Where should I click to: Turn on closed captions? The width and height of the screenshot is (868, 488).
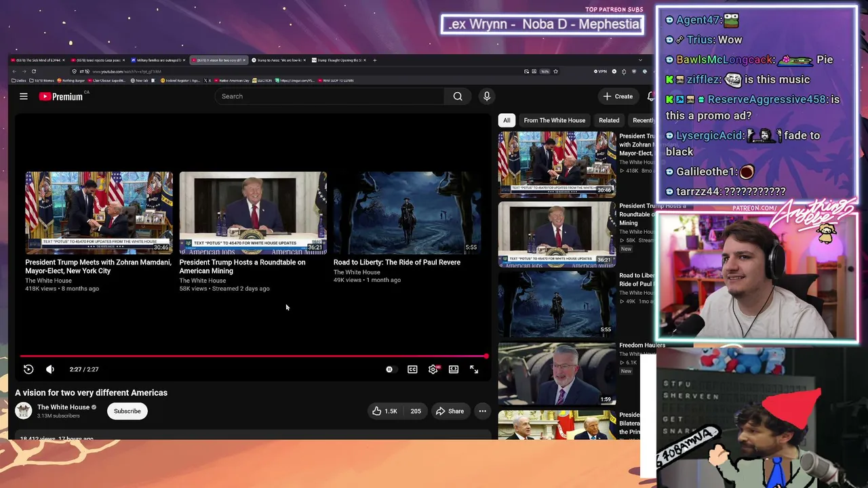pyautogui.click(x=412, y=369)
